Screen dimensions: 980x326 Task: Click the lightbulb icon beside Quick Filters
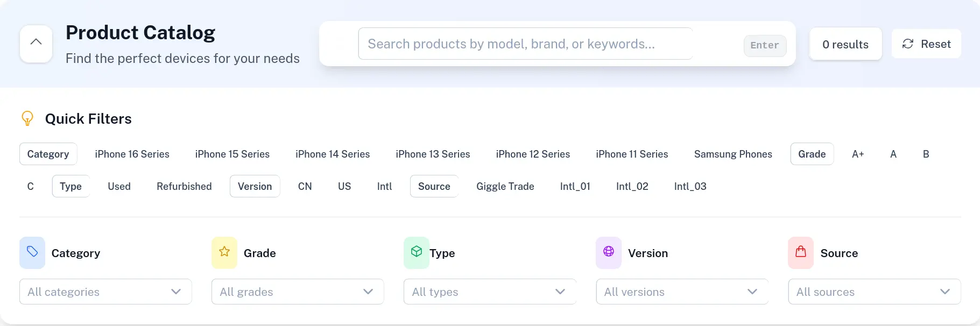(x=27, y=118)
